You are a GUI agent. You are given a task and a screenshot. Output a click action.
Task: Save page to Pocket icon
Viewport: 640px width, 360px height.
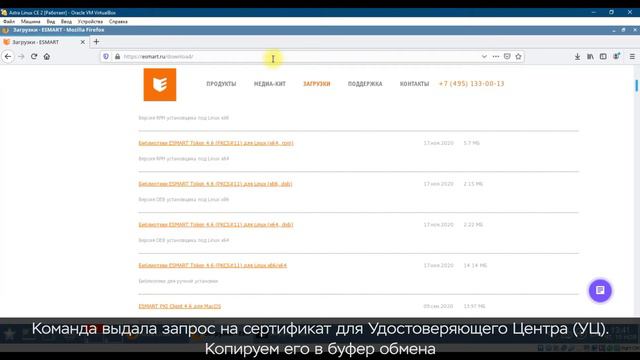(507, 57)
